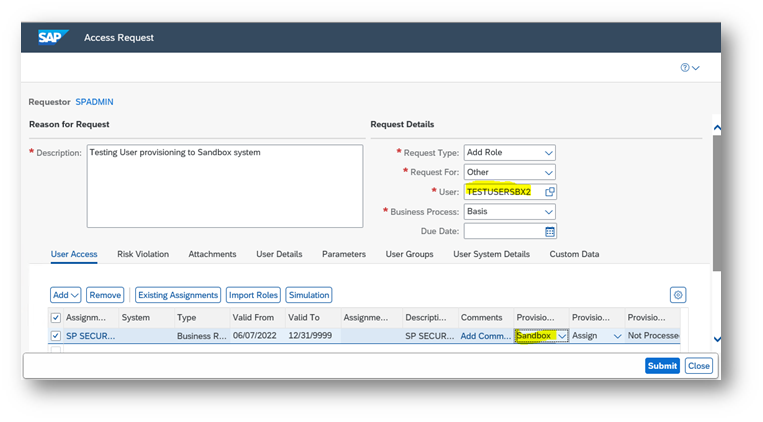The height and width of the screenshot is (422, 763).
Task: Open the Sandbox provisioning environment dropdown
Action: tap(562, 337)
